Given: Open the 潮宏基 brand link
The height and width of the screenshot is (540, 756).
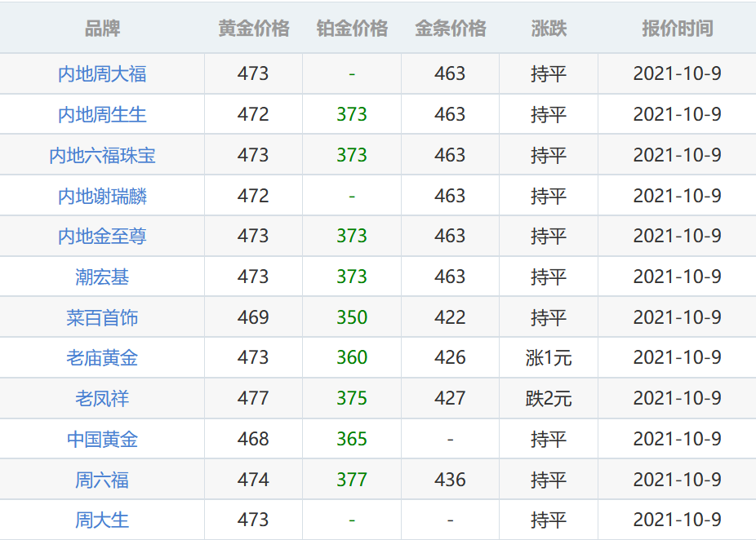Looking at the screenshot, I should (102, 277).
